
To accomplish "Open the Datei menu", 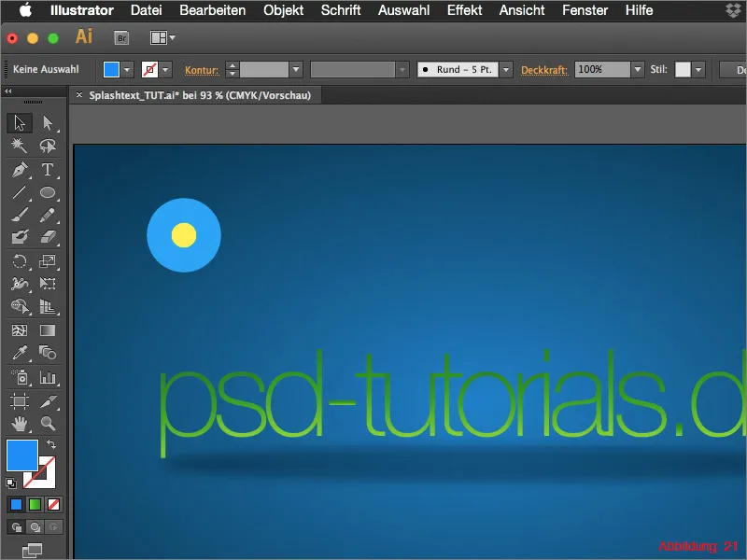I will click(147, 10).
